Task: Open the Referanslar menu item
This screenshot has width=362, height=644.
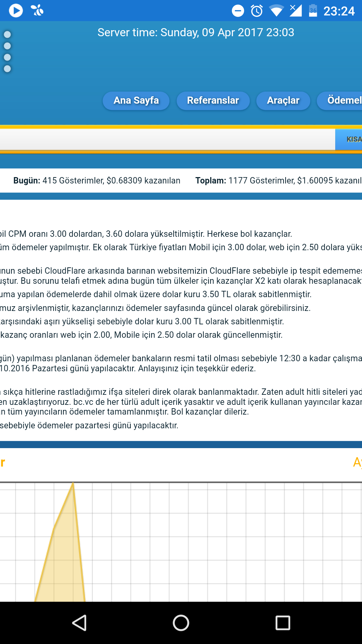Action: (213, 101)
